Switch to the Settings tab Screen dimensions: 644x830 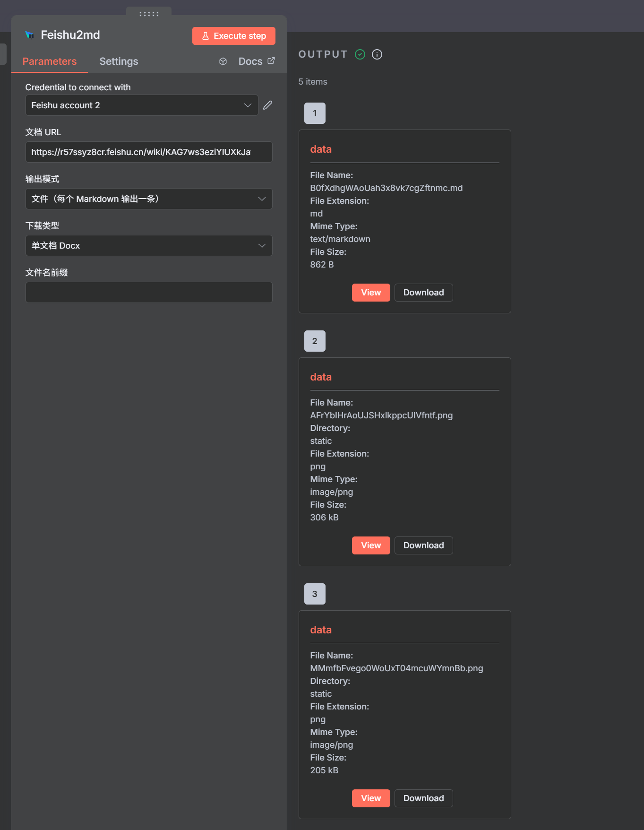click(x=119, y=61)
